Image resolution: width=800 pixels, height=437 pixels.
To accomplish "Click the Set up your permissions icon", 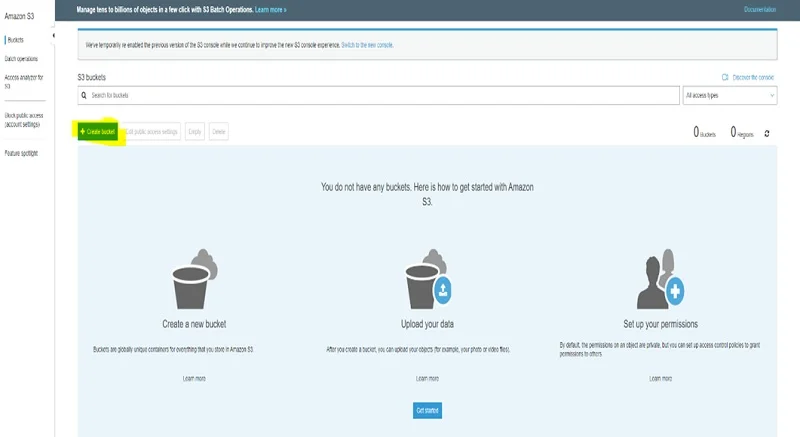I will [x=660, y=279].
